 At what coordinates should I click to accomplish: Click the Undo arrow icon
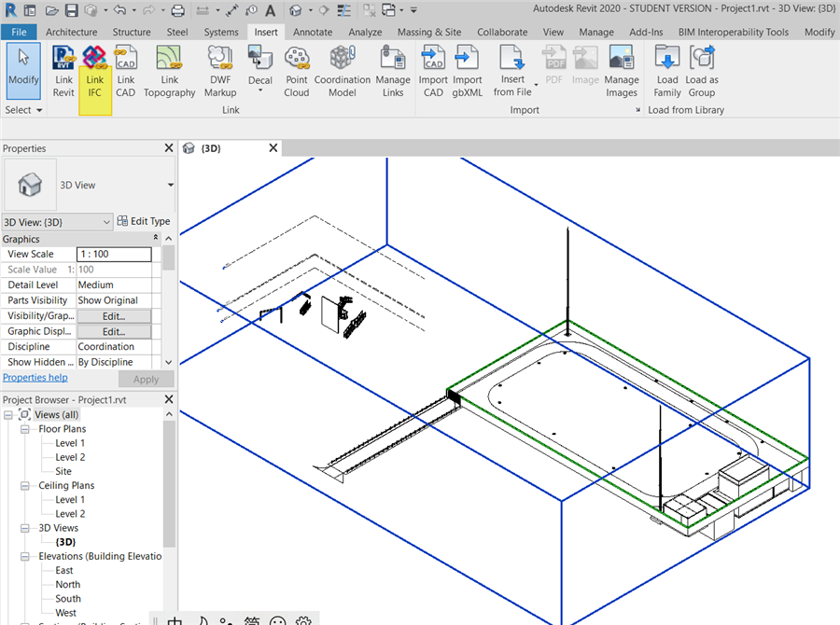pos(120,10)
